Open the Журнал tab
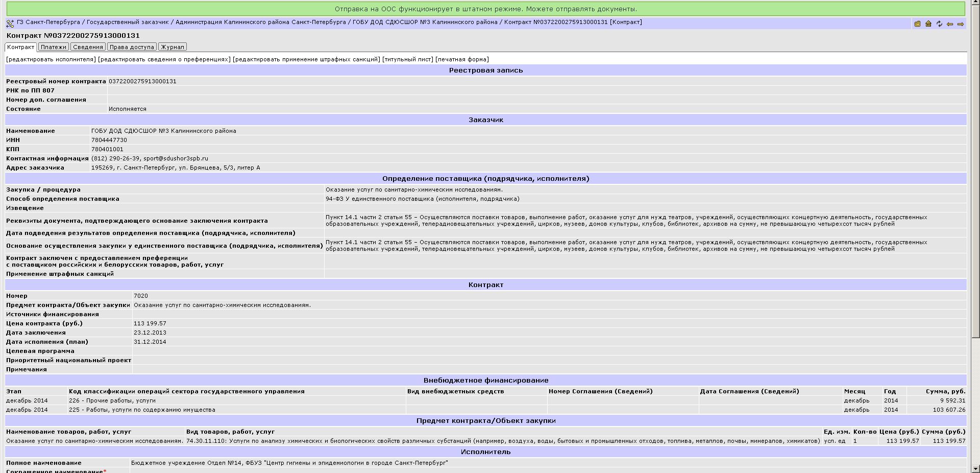Viewport: 980px width, 473px height. pyautogui.click(x=173, y=47)
